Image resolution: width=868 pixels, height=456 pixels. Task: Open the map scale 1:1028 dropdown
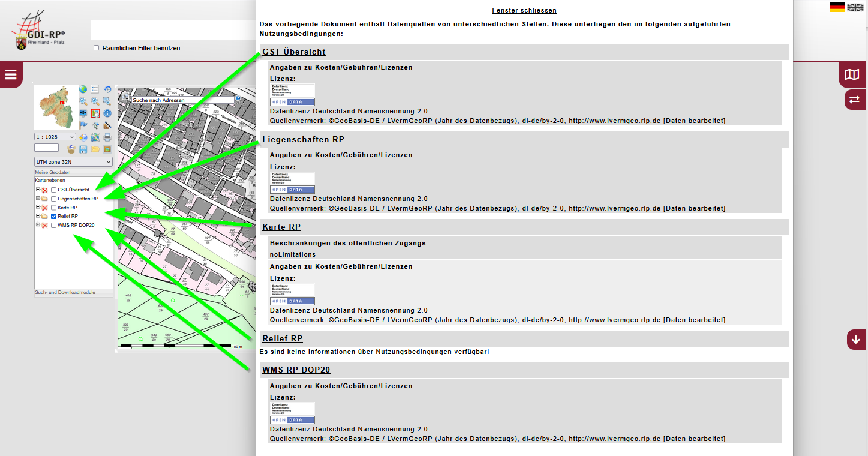pos(55,137)
